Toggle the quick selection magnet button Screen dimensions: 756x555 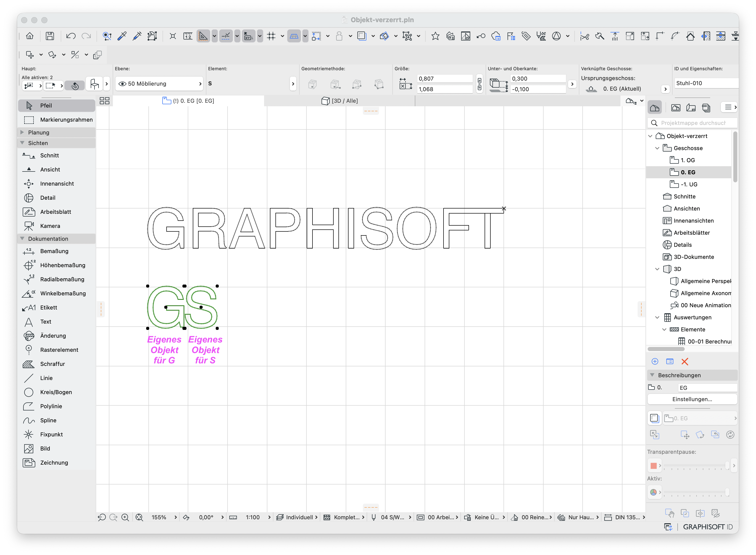75,86
